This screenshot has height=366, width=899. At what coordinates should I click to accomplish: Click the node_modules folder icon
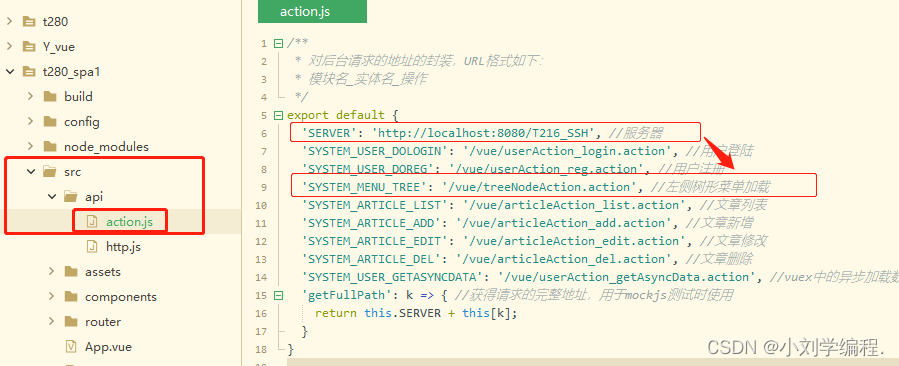tap(50, 146)
